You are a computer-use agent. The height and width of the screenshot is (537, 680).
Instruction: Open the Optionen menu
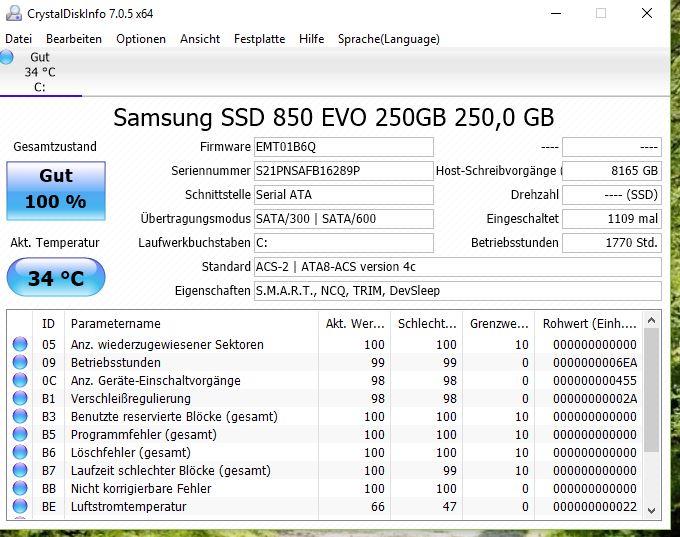(141, 39)
